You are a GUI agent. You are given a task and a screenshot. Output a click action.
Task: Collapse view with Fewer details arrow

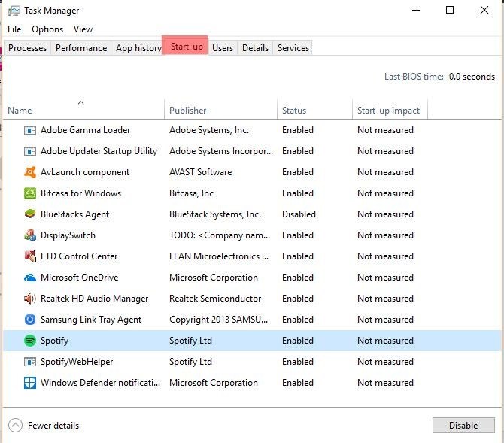pyautogui.click(x=16, y=425)
